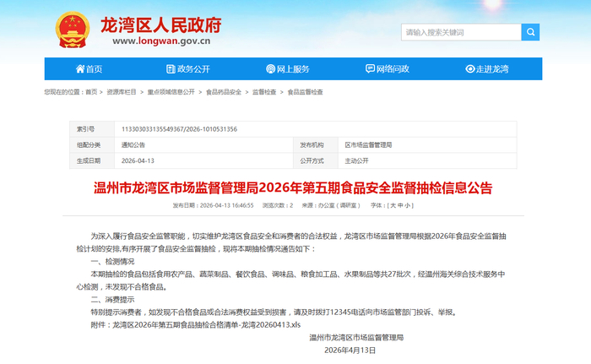Click 首页 in the breadcrumb path
591x364 pixels.
pos(91,92)
